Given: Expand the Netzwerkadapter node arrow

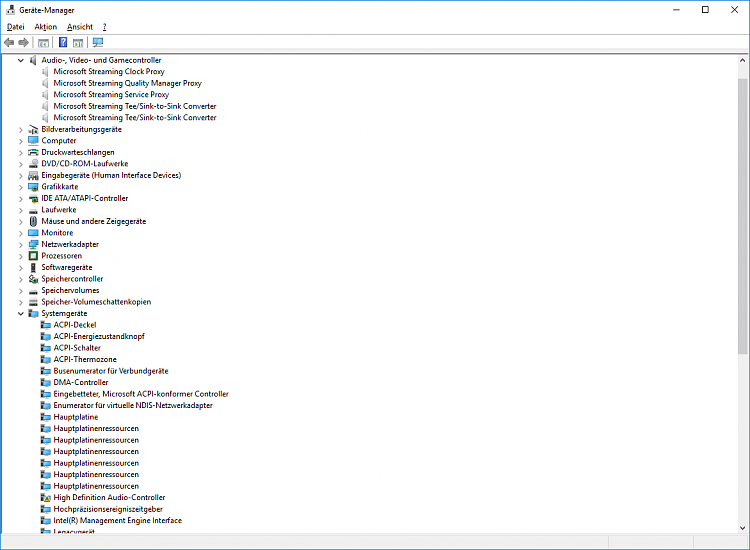Looking at the screenshot, I should (x=21, y=244).
